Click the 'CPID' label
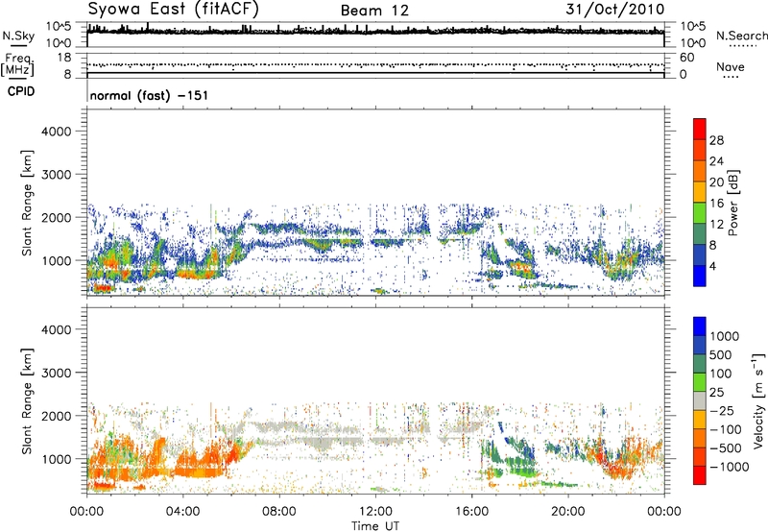Image resolution: width=768 pixels, height=532 pixels. click(21, 91)
